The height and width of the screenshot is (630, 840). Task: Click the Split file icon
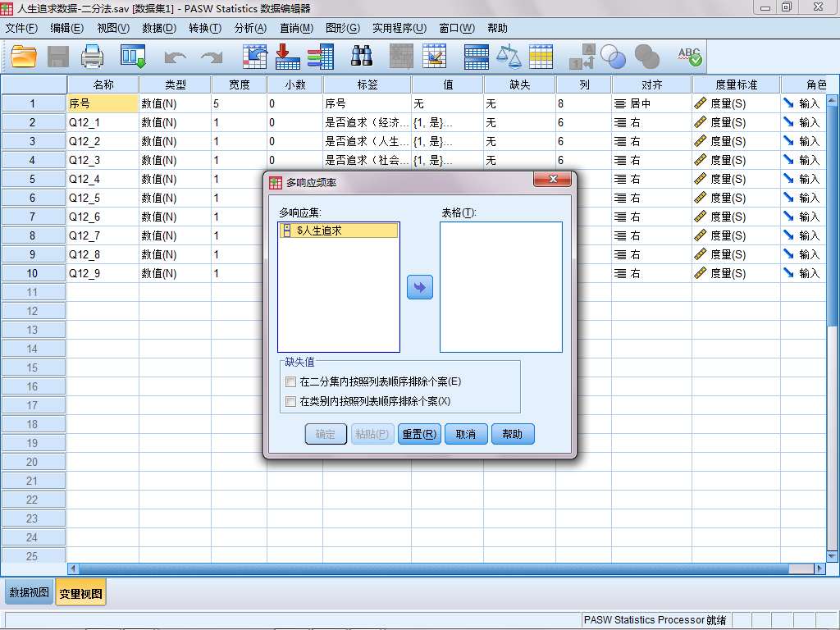(477, 57)
